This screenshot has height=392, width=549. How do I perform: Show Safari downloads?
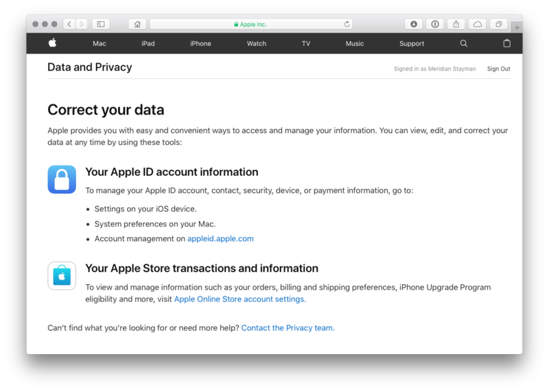[x=414, y=24]
